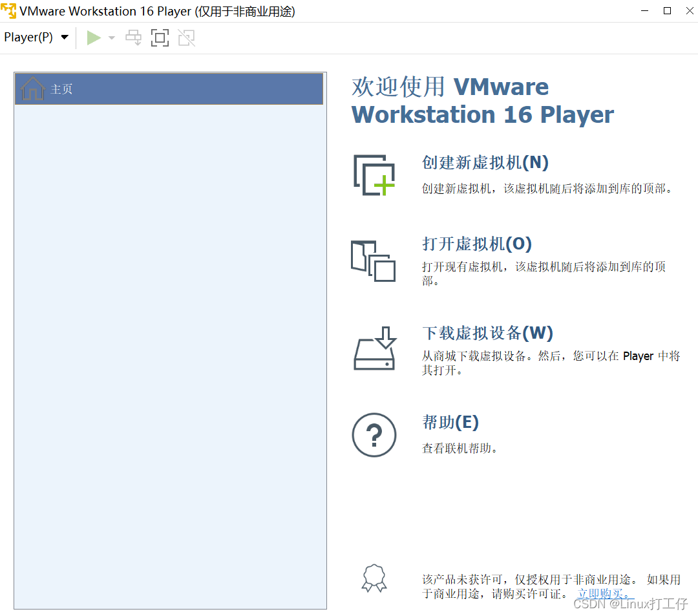The width and height of the screenshot is (698, 616).
Task: Click the 打开虚拟机(O) heading link
Action: point(476,244)
